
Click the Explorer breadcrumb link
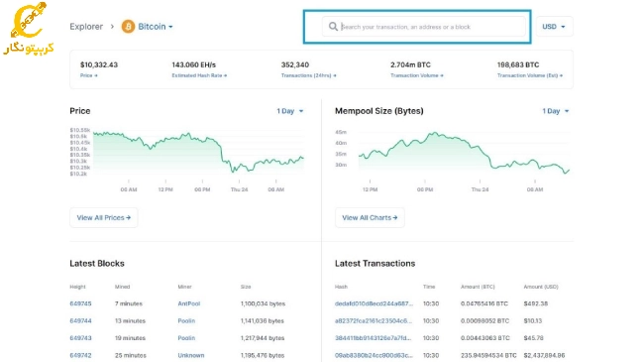pyautogui.click(x=86, y=27)
